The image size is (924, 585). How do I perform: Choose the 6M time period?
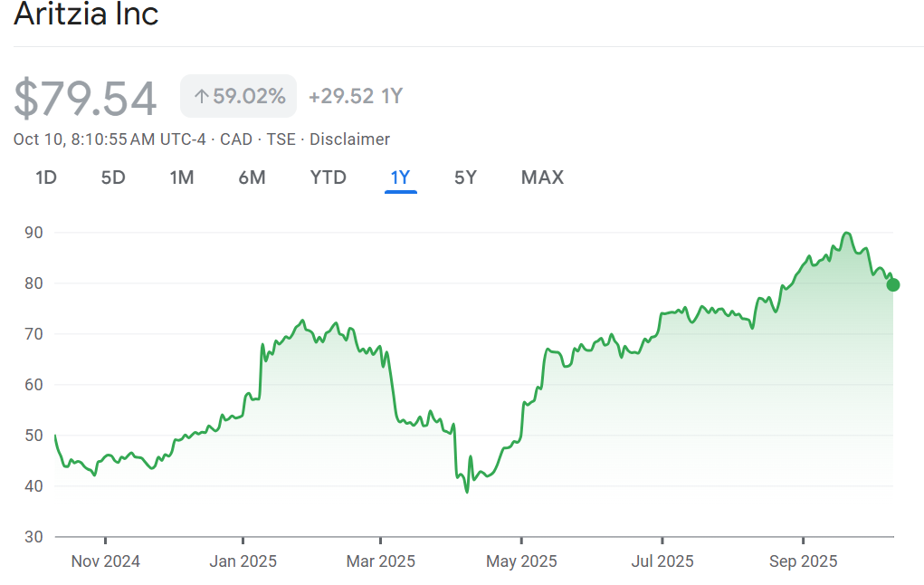pos(252,177)
